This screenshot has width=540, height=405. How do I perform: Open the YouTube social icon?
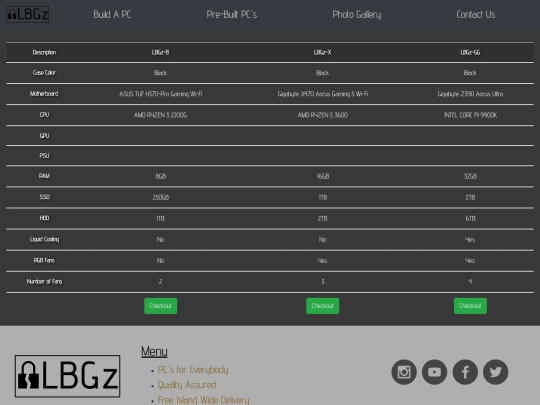[x=435, y=372]
